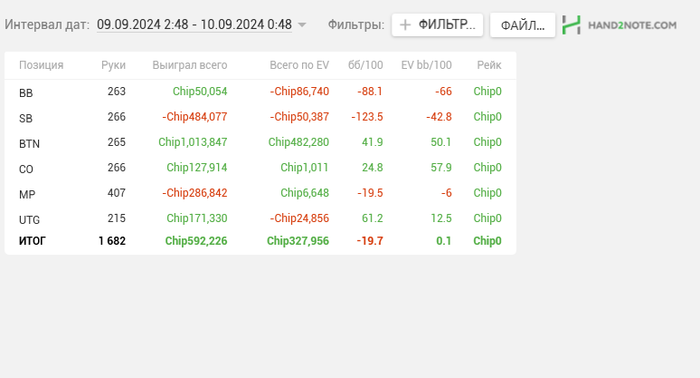Viewport: 700px width, 378px height.
Task: Sort by бб/100 column header
Action: pos(366,65)
